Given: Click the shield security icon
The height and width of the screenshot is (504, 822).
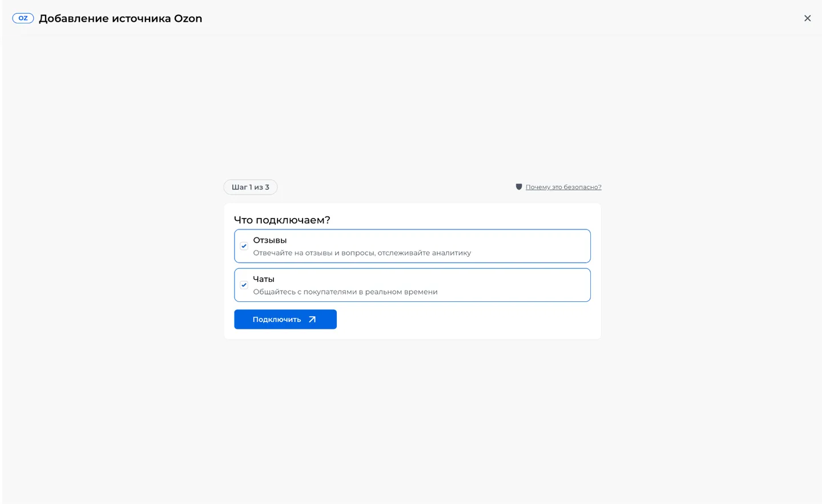Looking at the screenshot, I should tap(519, 187).
